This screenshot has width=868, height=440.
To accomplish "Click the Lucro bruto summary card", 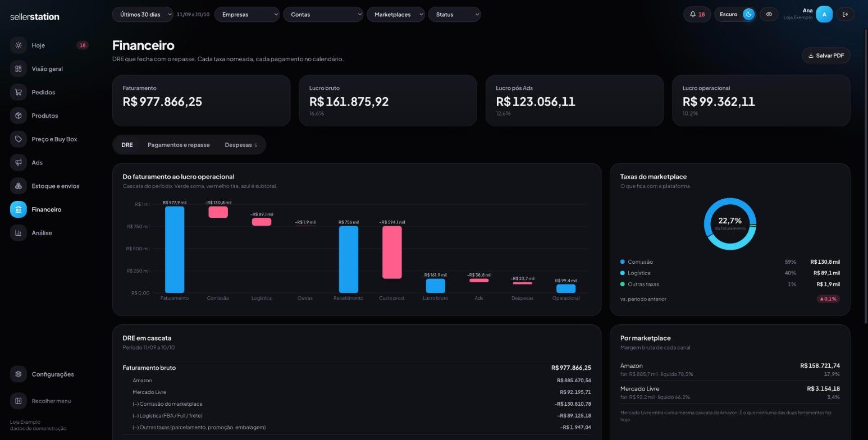I will click(387, 100).
